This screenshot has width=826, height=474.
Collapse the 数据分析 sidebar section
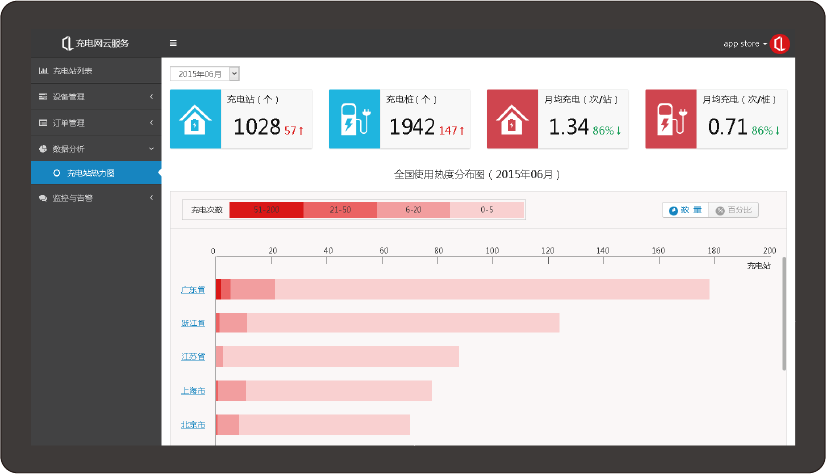[95, 149]
